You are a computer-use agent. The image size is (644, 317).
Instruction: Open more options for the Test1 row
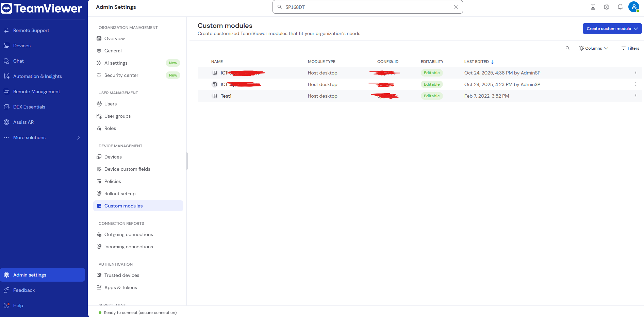(635, 96)
